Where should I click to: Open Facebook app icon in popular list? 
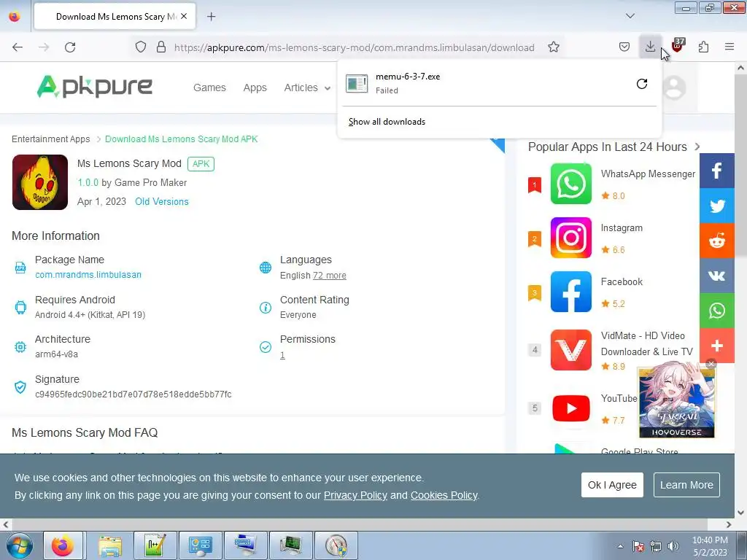coord(570,292)
